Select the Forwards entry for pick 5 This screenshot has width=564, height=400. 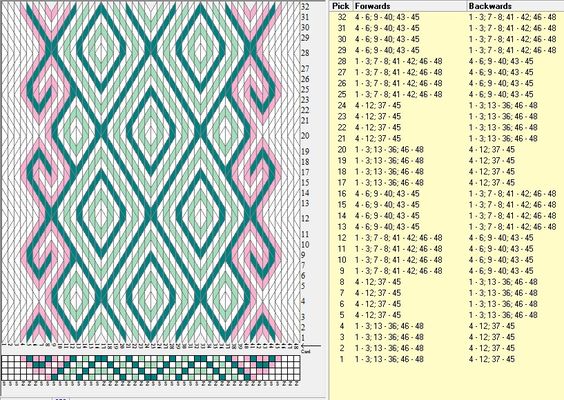378,315
